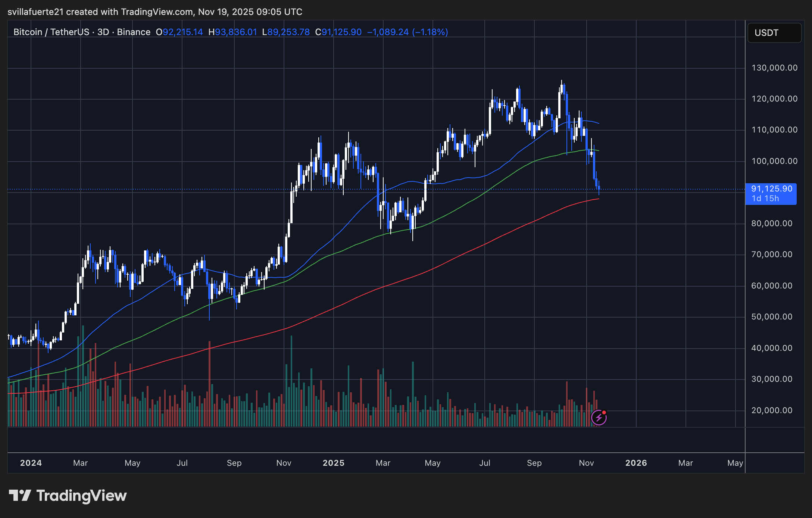Viewport: 812px width, 518px height.
Task: Click the Bitcoin / TetherUS symbol title
Action: click(x=51, y=32)
